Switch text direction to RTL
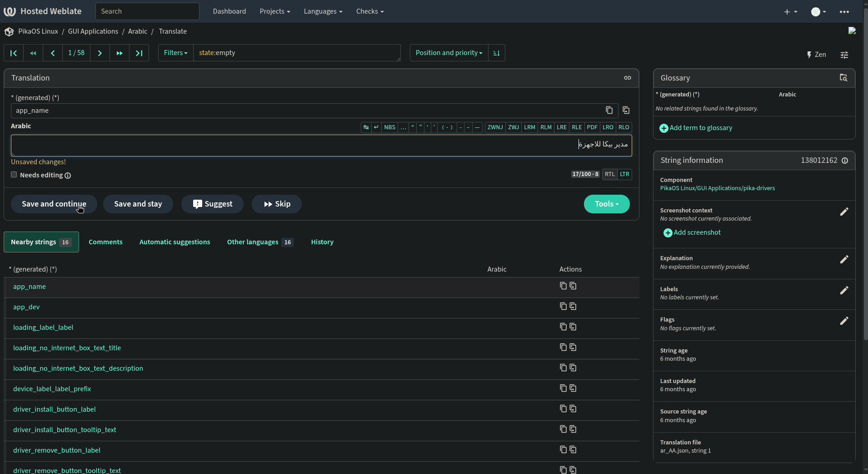This screenshot has height=474, width=868. point(610,174)
